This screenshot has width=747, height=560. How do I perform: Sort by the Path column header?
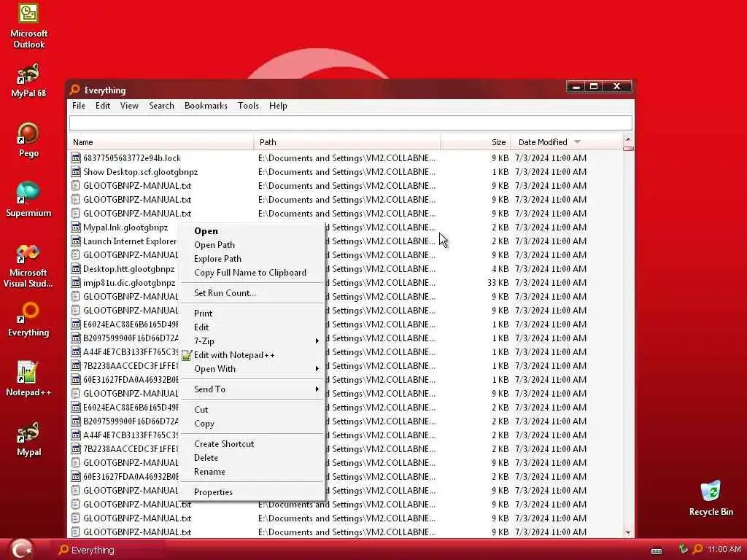coord(347,142)
